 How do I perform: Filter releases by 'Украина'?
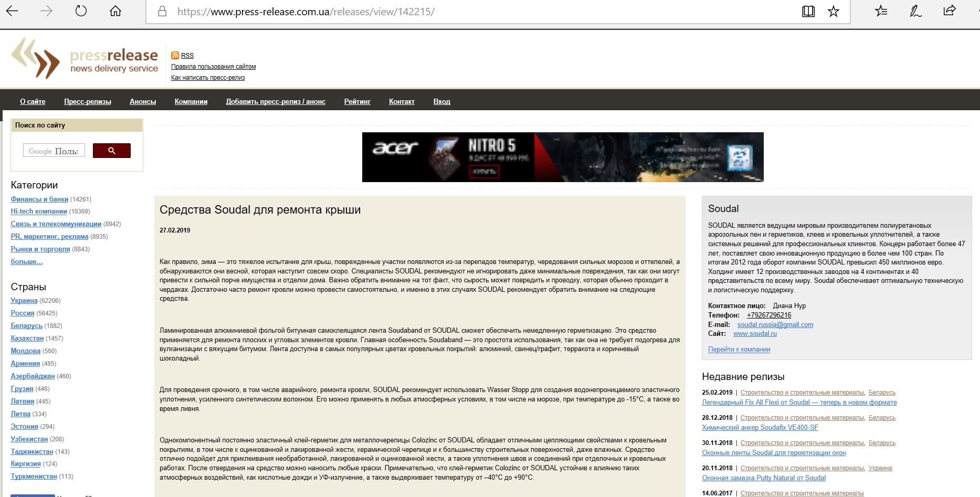(24, 300)
